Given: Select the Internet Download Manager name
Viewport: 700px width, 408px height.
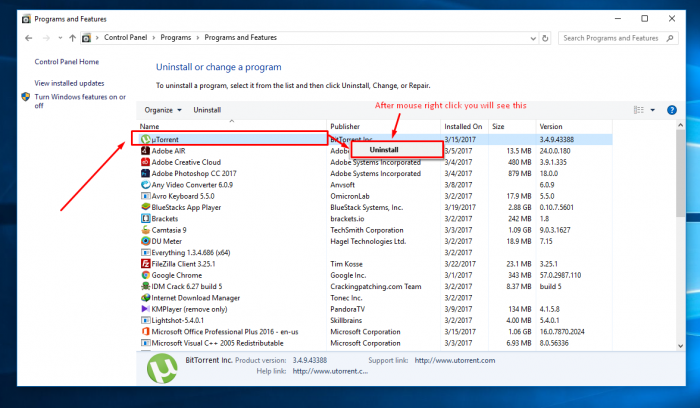Looking at the screenshot, I should [196, 298].
